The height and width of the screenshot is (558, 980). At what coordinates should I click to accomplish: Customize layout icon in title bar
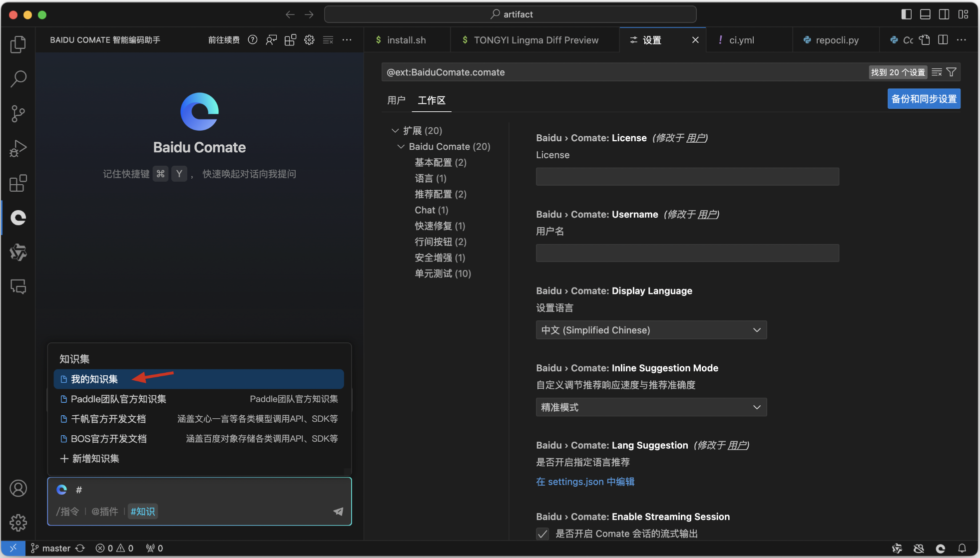(x=963, y=14)
